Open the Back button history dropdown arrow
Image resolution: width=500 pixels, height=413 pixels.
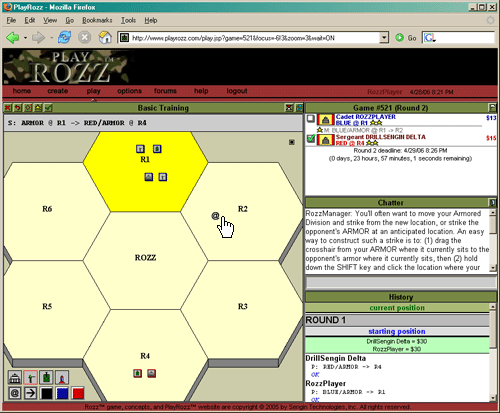(x=25, y=38)
